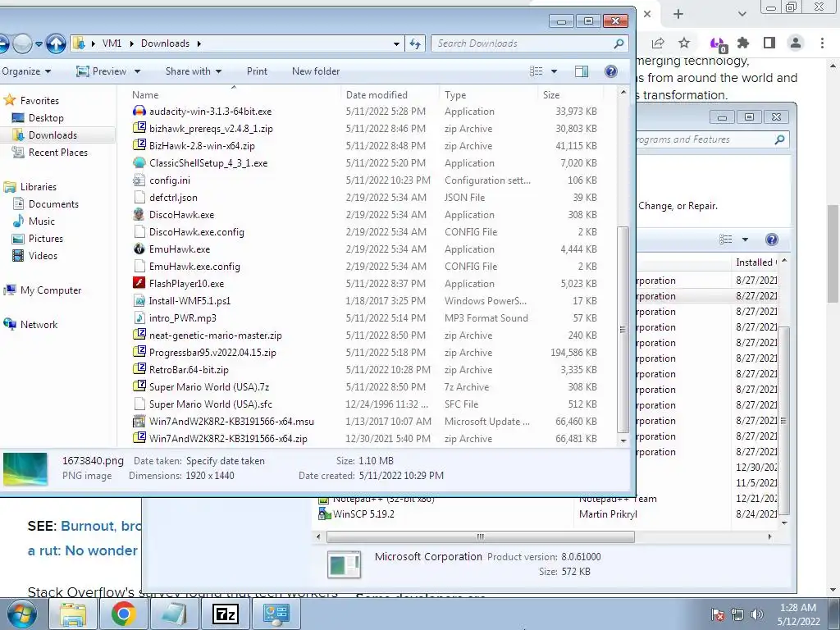Open My Computer in navigation pane
This screenshot has width=840, height=630.
(51, 290)
